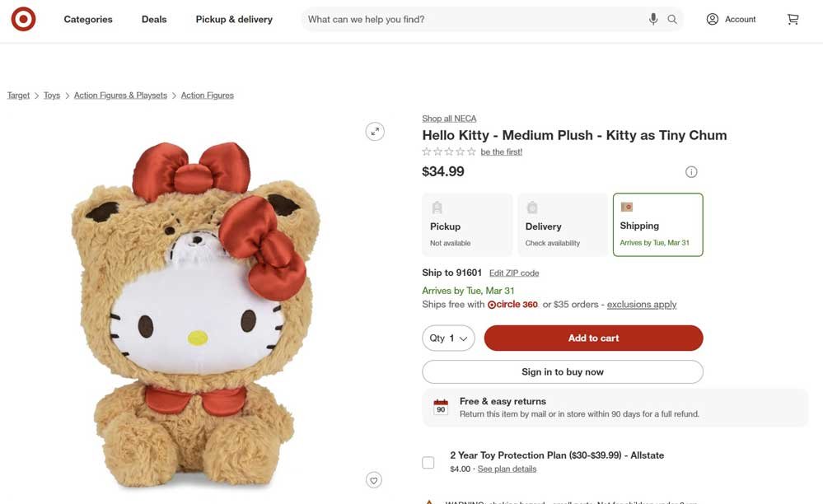Click the 90-day returns package icon

pyautogui.click(x=440, y=405)
